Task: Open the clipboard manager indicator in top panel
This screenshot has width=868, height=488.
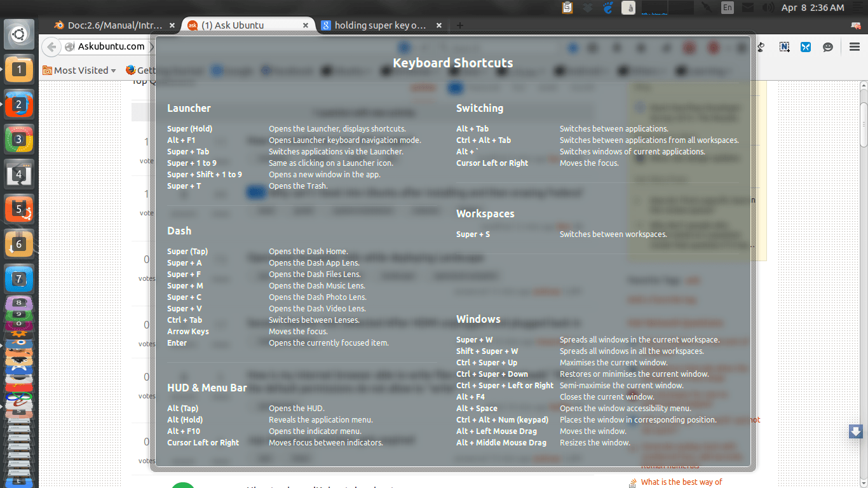Action: [x=567, y=8]
